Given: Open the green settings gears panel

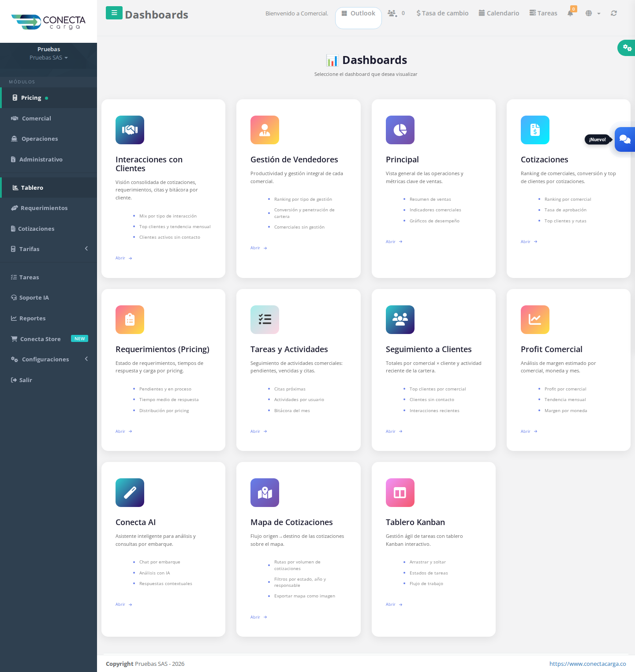Looking at the screenshot, I should pos(627,48).
